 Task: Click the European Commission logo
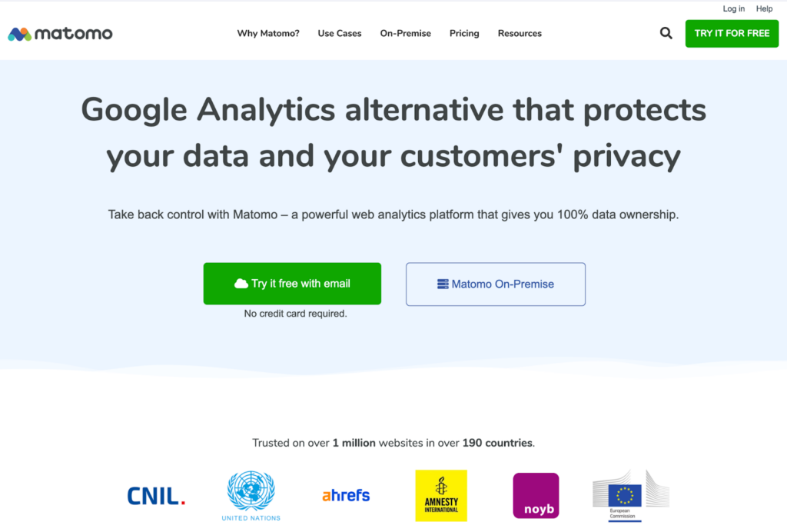629,496
